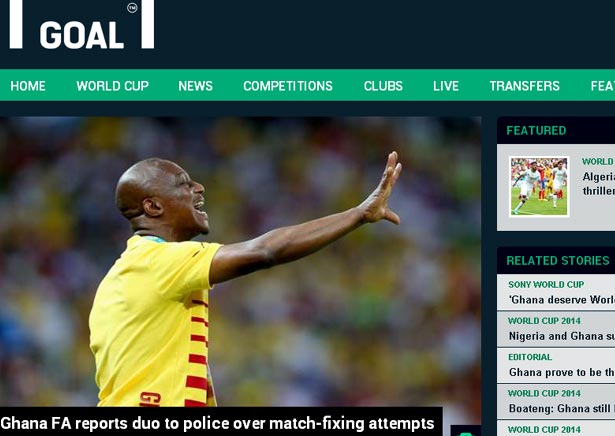Viewport: 615px width, 436px height.
Task: Go to the LIVE section
Action: pyautogui.click(x=446, y=86)
